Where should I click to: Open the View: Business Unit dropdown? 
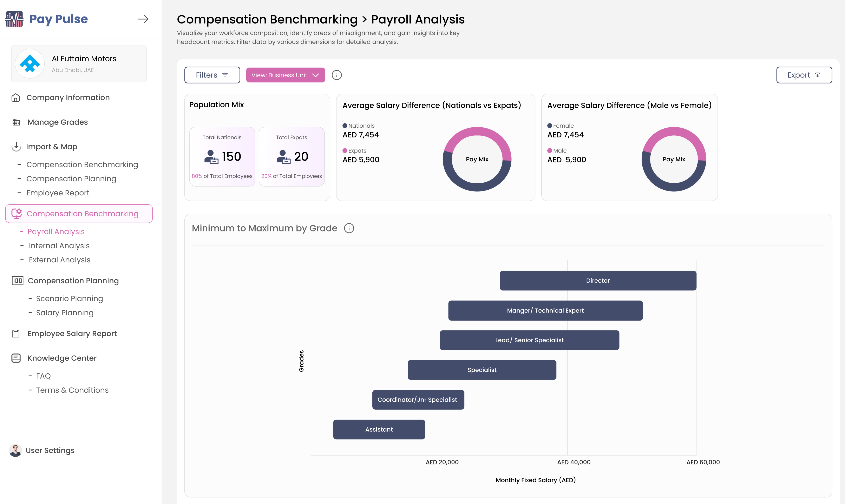click(x=285, y=75)
